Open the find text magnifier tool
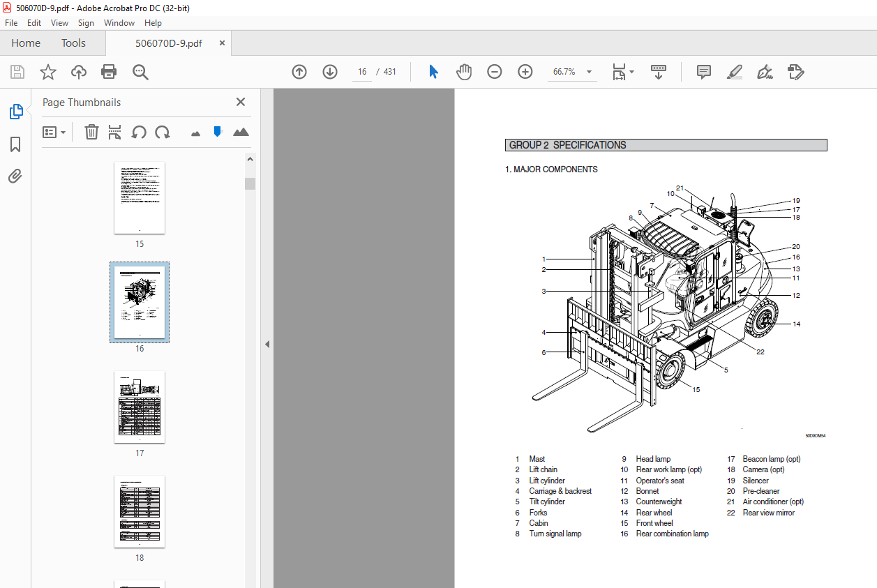The height and width of the screenshot is (588, 877). tap(140, 72)
